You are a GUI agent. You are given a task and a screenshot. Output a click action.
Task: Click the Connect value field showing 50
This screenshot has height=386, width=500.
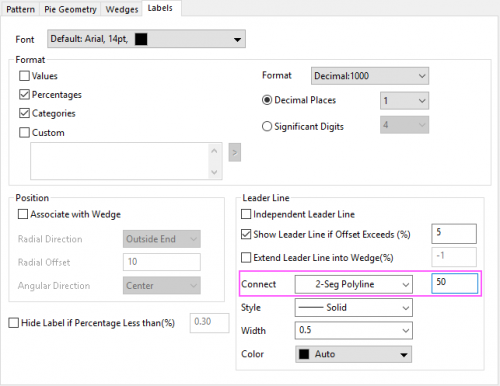click(455, 283)
